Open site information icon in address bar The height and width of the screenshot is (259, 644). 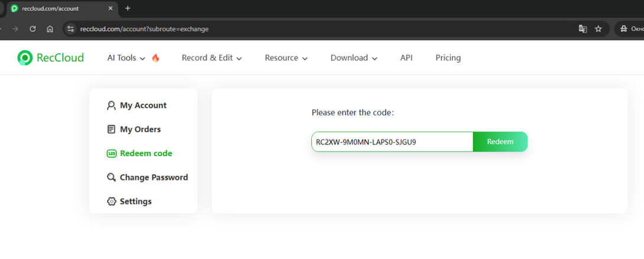click(71, 28)
